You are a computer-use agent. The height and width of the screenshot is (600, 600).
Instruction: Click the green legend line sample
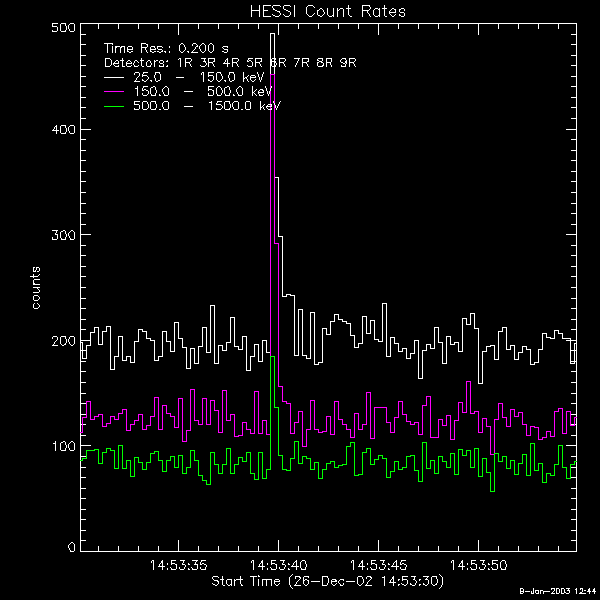[x=114, y=106]
